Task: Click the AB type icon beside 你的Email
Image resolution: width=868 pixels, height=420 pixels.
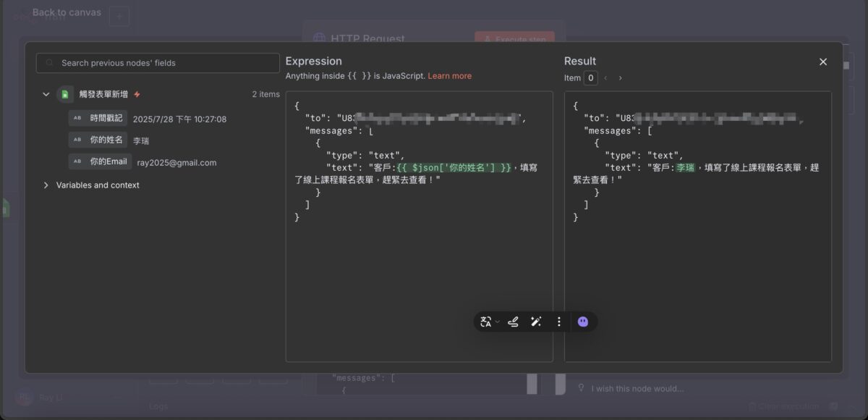Action: coord(77,161)
